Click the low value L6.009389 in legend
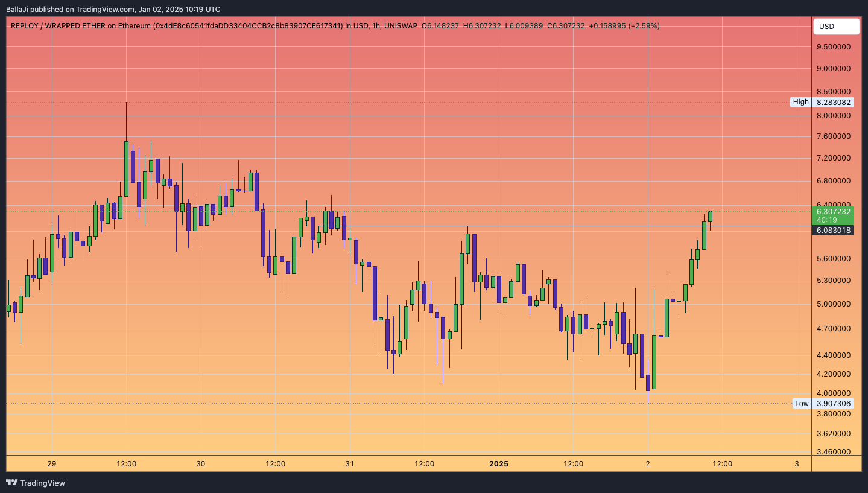 point(524,26)
